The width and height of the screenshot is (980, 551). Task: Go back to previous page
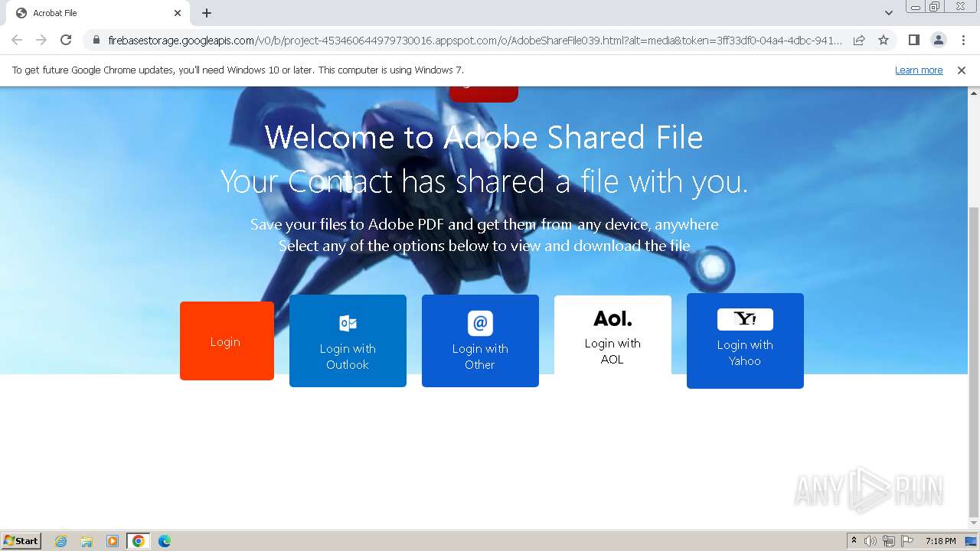[x=17, y=40]
